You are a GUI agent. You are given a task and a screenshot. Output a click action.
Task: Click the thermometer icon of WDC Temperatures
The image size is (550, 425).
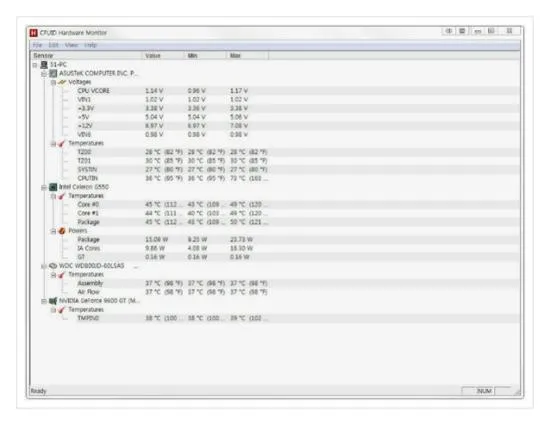(x=62, y=275)
